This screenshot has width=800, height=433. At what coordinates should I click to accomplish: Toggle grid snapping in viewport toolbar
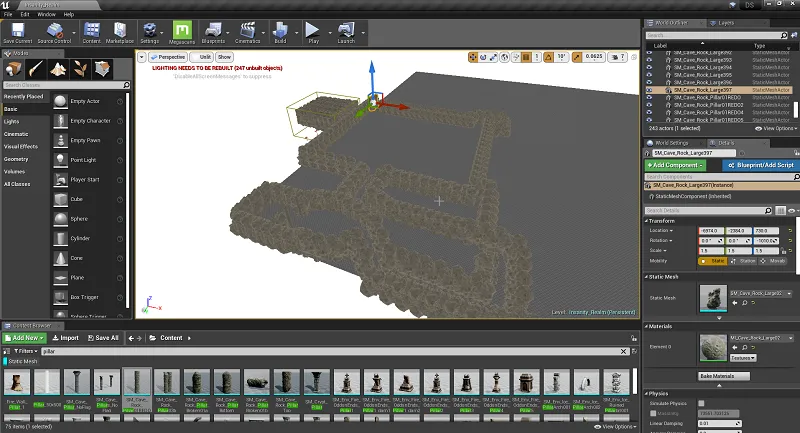coord(527,57)
